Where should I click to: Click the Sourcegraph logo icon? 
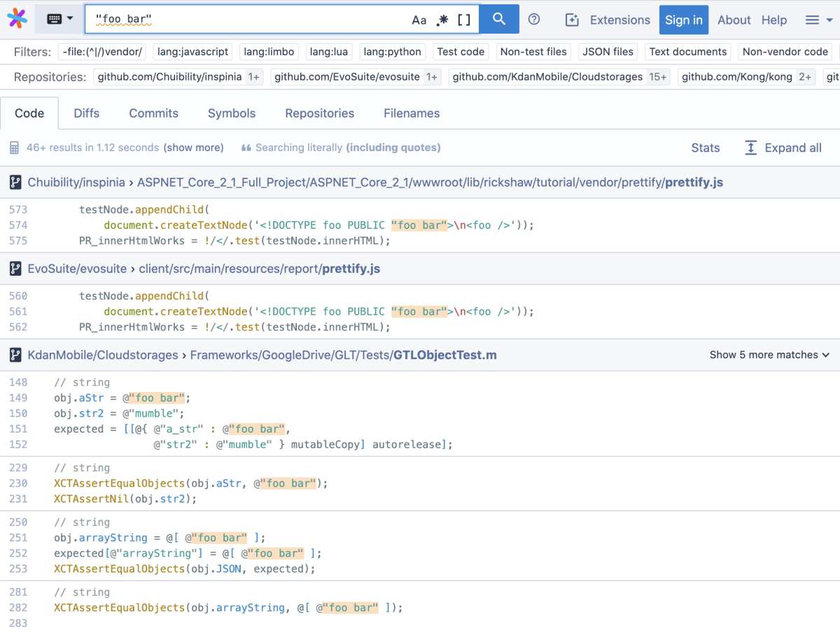(x=17, y=19)
